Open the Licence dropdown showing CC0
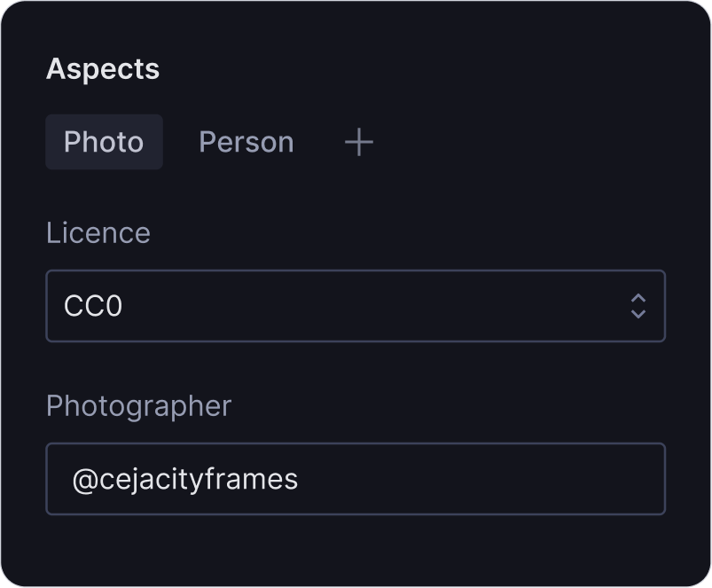The width and height of the screenshot is (712, 588). [x=355, y=306]
